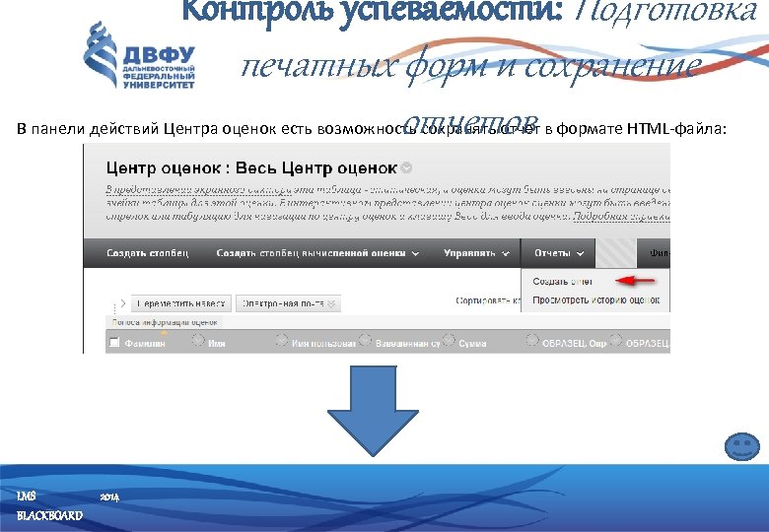Click the Центр оценок page title
This screenshot has width=769, height=532.
(x=251, y=168)
